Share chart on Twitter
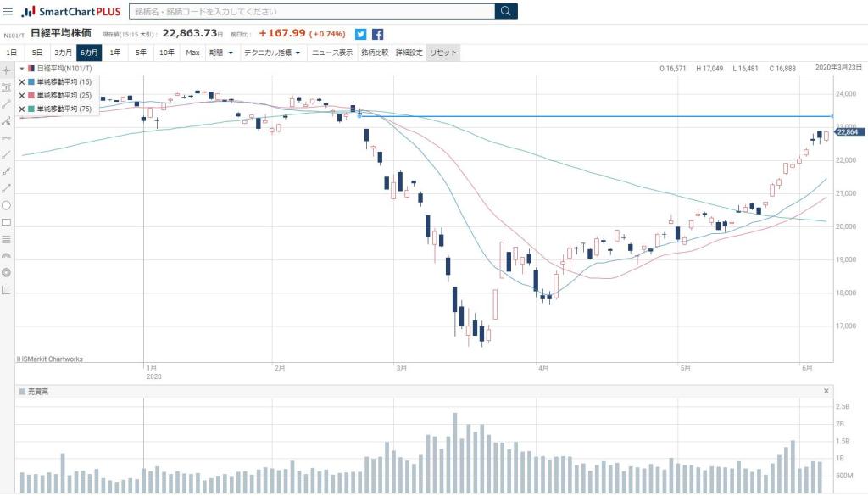This screenshot has width=868, height=496. tap(361, 35)
